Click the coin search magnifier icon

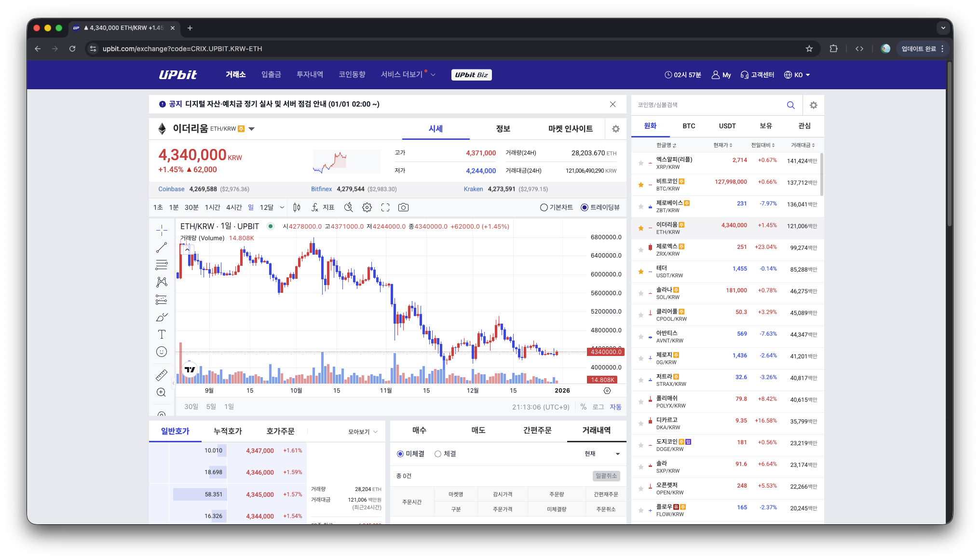790,105
